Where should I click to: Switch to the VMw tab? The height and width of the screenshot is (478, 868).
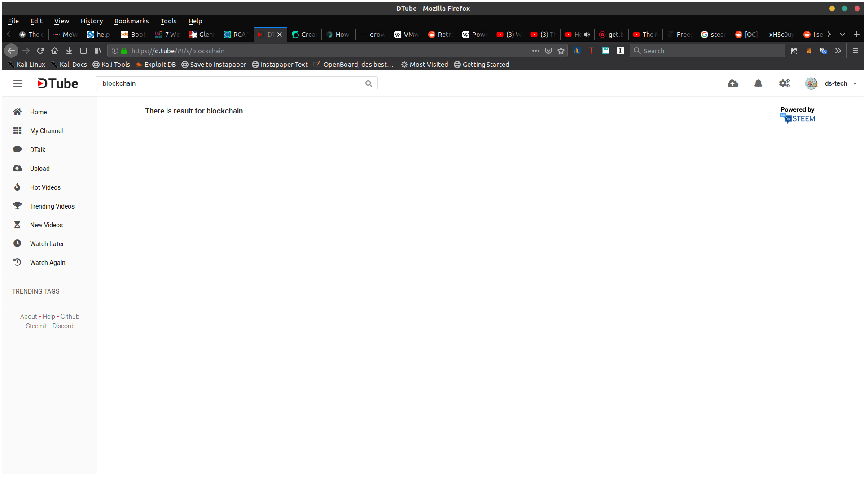[407, 35]
